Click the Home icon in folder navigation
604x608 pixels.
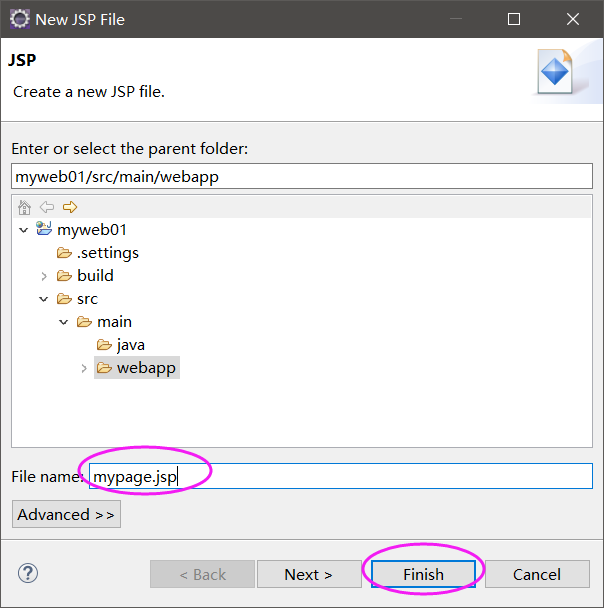[x=24, y=207]
